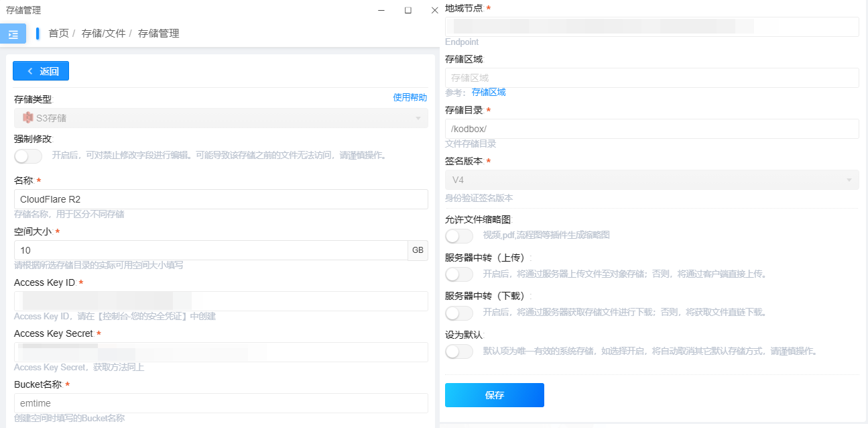Maximize the storage management window

408,11
